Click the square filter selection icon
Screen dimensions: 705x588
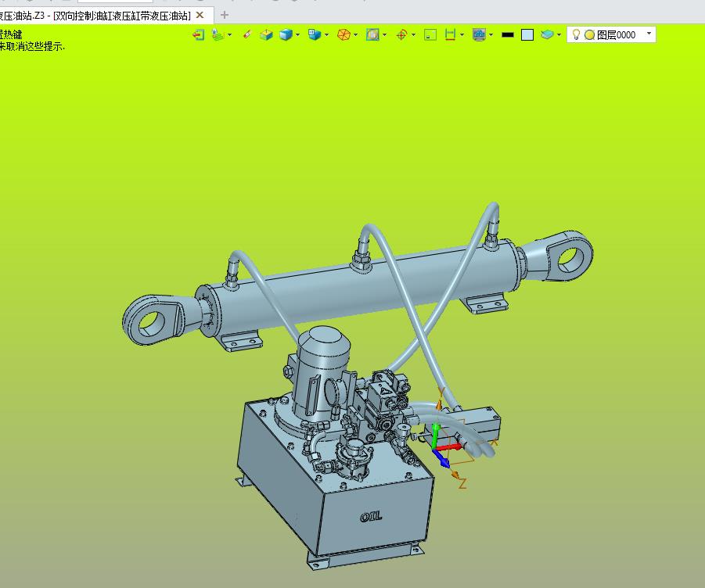point(372,34)
